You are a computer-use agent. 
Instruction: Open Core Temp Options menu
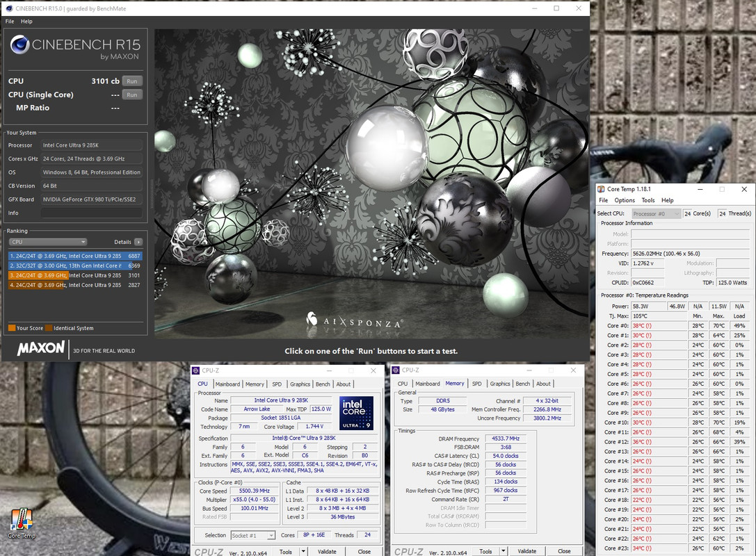pos(625,200)
